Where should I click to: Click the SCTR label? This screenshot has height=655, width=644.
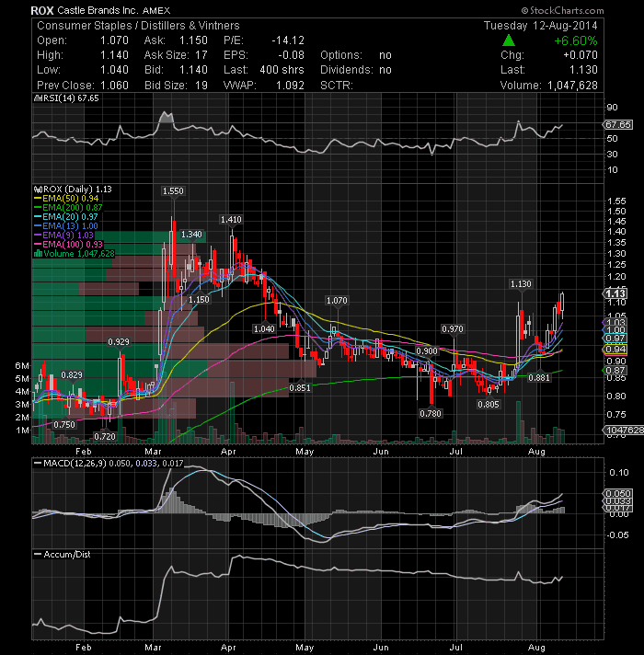click(x=337, y=86)
